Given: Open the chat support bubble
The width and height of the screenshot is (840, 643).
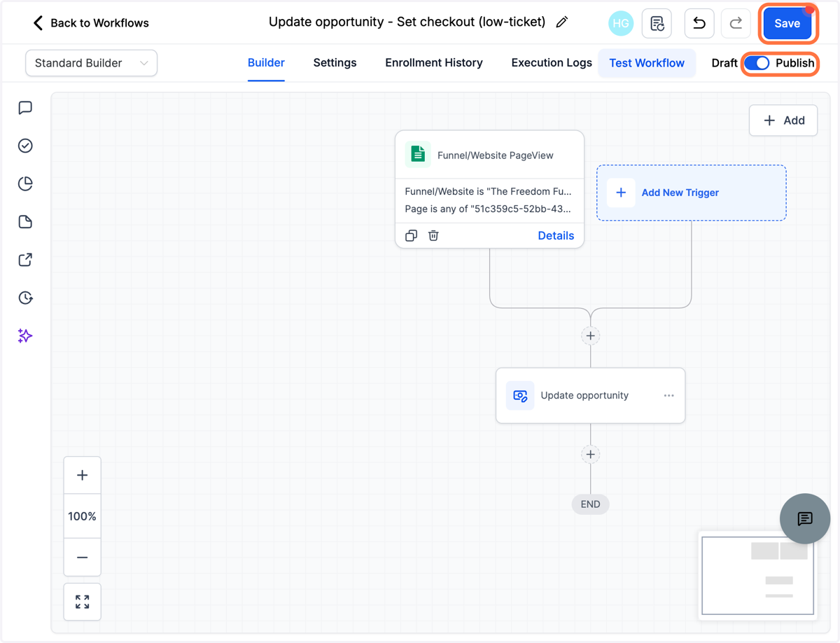Looking at the screenshot, I should (x=805, y=518).
